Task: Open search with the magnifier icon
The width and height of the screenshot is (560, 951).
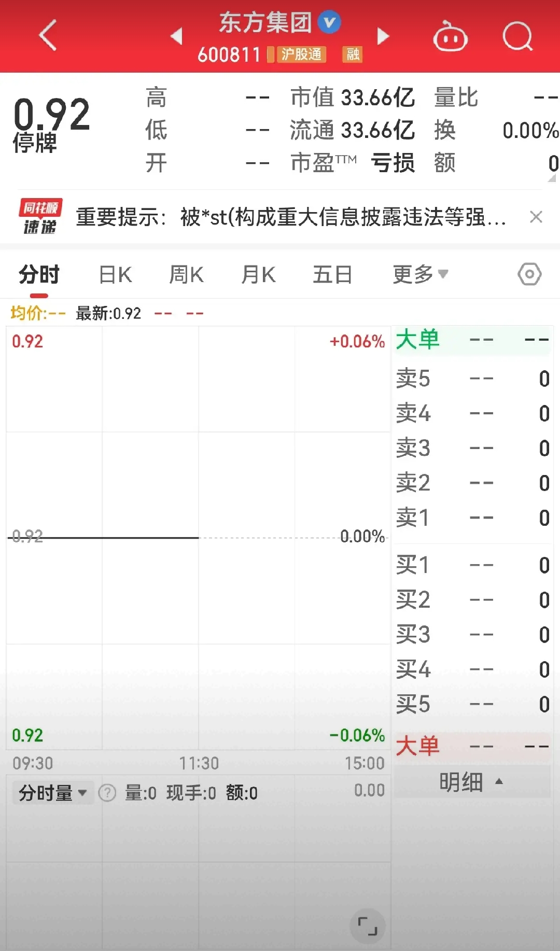Action: coord(518,36)
